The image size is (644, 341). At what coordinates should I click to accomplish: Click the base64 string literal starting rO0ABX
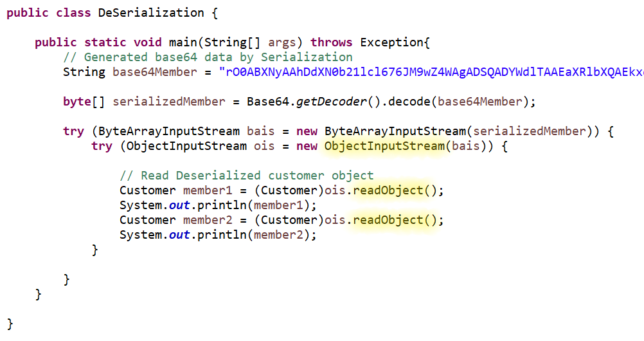pos(431,72)
